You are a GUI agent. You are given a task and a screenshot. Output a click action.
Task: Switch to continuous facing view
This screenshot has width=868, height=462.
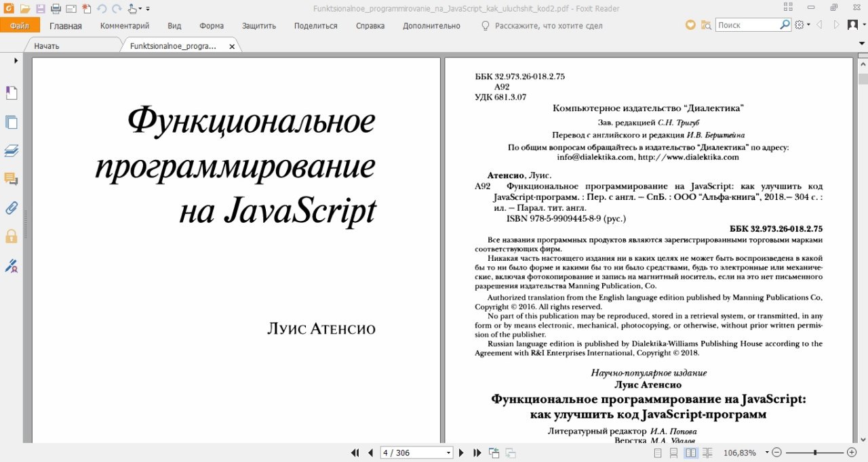707,453
